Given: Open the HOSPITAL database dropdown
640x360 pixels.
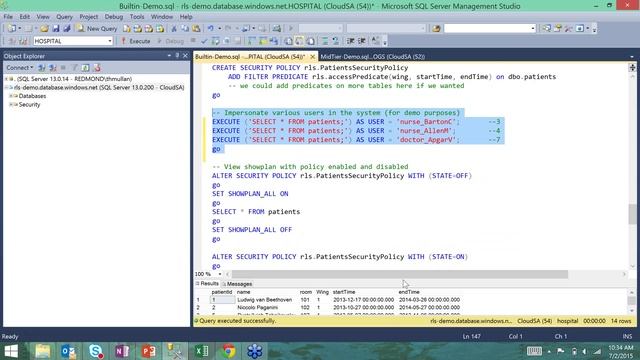Looking at the screenshot, I should click(109, 41).
